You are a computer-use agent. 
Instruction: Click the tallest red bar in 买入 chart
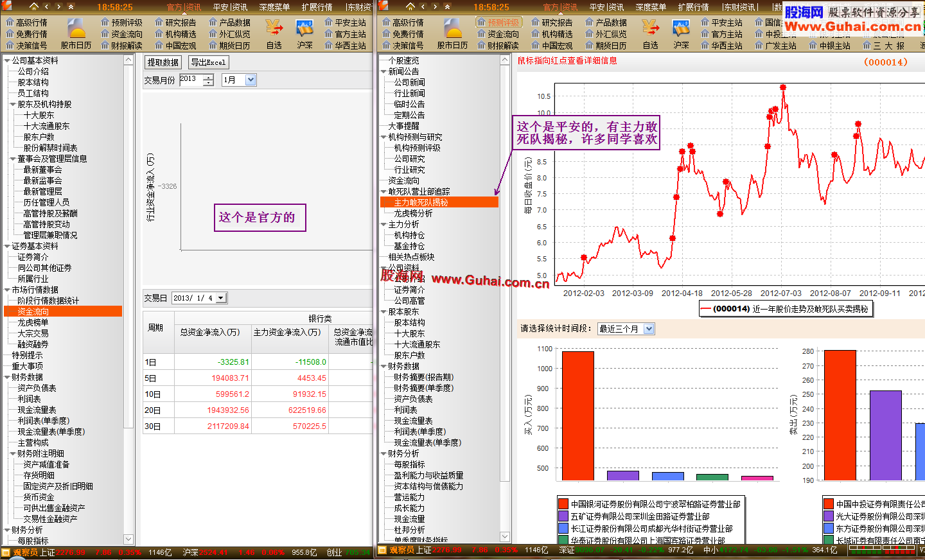578,416
